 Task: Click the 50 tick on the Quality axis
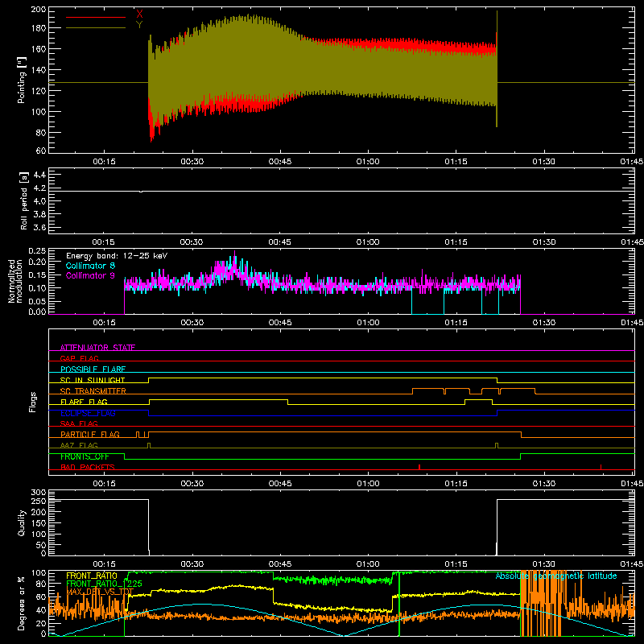point(41,545)
